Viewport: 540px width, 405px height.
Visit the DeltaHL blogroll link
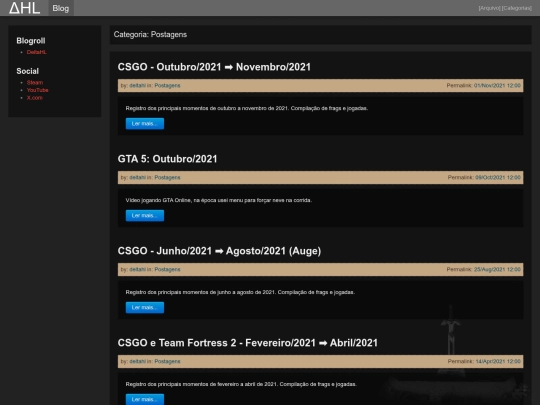click(x=37, y=52)
